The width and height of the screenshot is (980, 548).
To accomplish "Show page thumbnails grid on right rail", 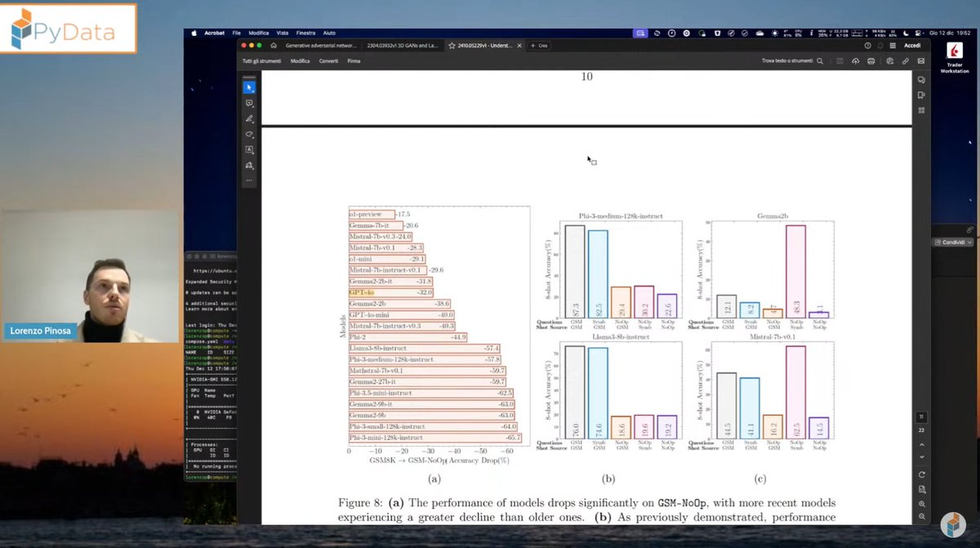I will [921, 110].
